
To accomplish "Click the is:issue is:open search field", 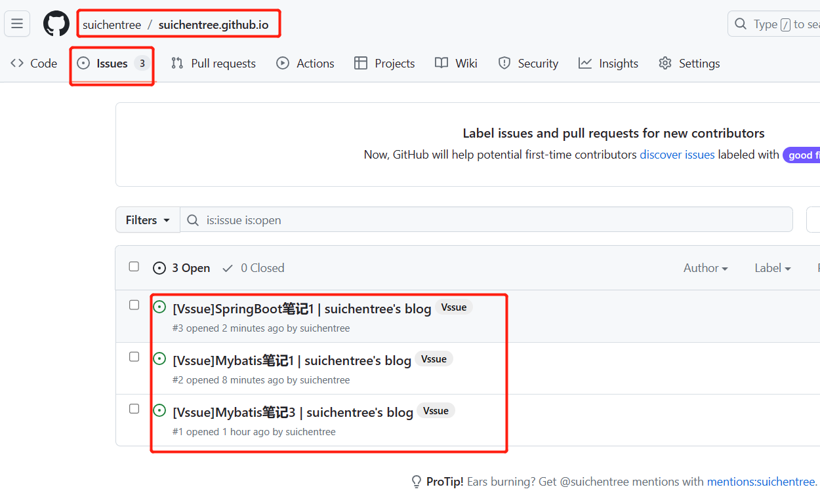I will pyautogui.click(x=485, y=220).
